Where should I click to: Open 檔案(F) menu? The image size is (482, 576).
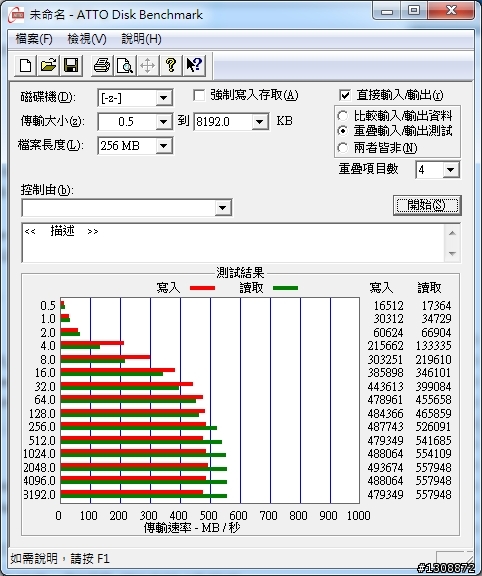tap(34, 39)
